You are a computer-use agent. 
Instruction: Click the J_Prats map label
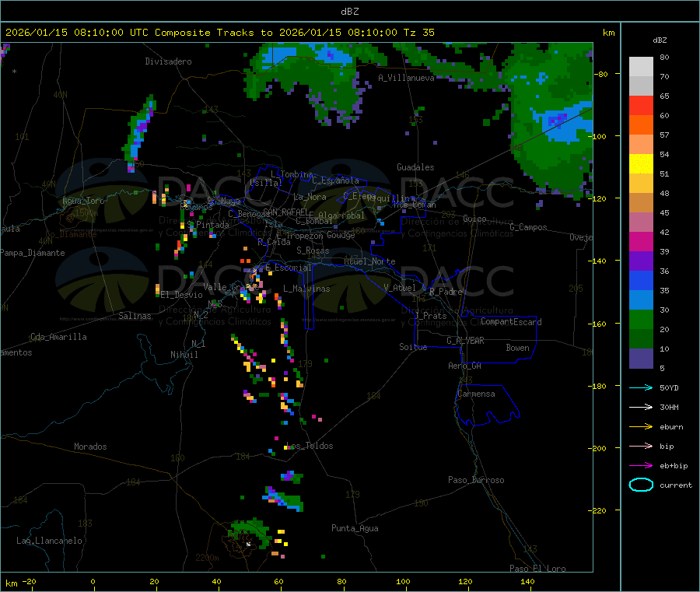coord(430,316)
